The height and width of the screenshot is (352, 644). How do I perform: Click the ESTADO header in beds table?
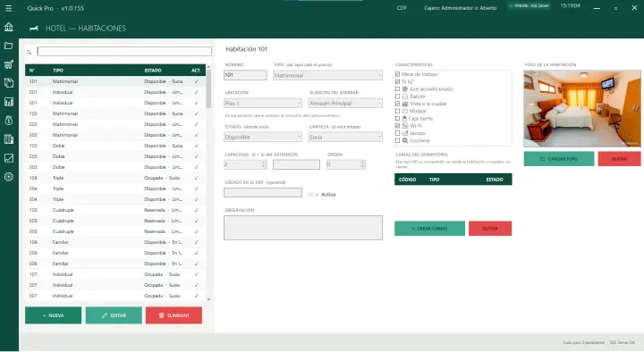pyautogui.click(x=495, y=180)
